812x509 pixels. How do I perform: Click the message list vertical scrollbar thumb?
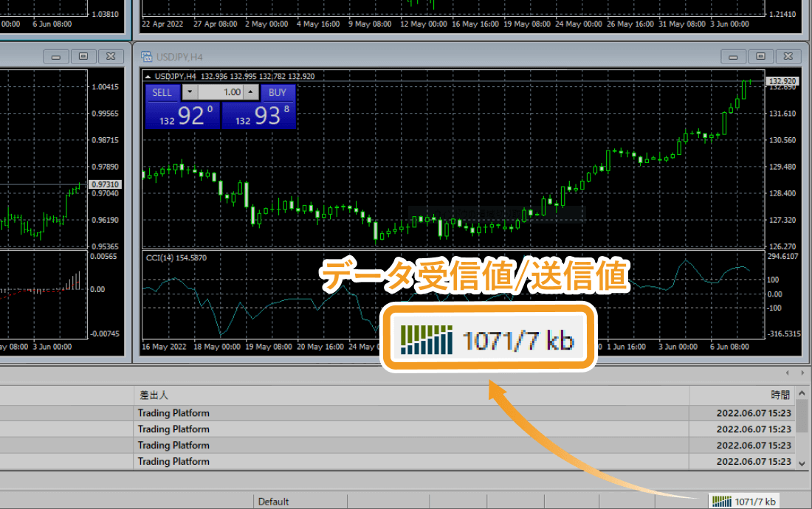point(802,418)
